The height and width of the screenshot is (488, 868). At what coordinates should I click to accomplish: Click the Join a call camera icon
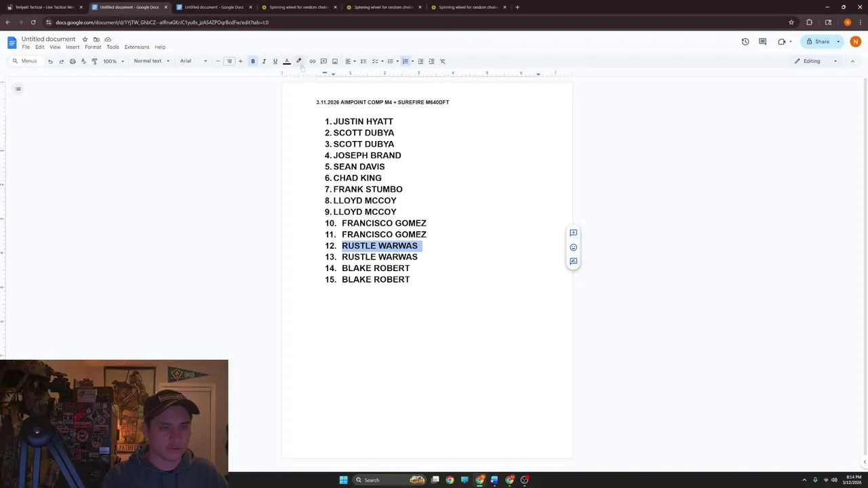(x=782, y=41)
